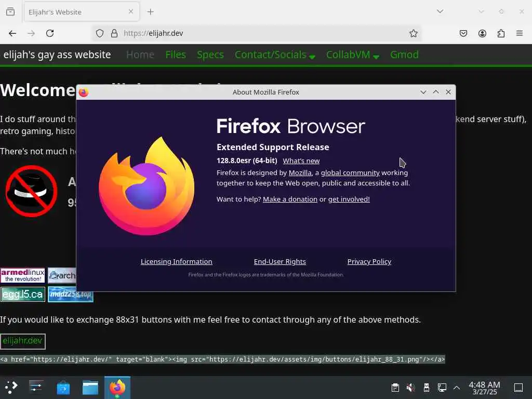The height and width of the screenshot is (399, 532).
Task: Launch Discover software store in taskbar
Action: (x=63, y=388)
